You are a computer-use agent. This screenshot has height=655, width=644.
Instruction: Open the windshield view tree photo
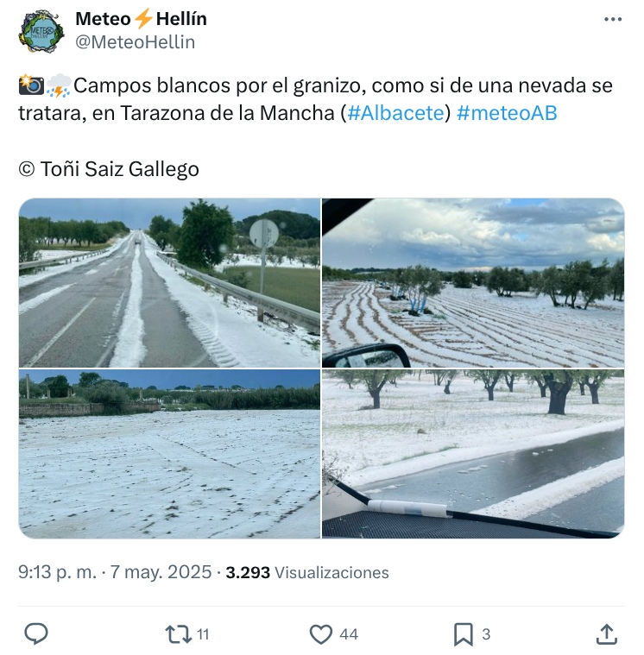coord(473,454)
